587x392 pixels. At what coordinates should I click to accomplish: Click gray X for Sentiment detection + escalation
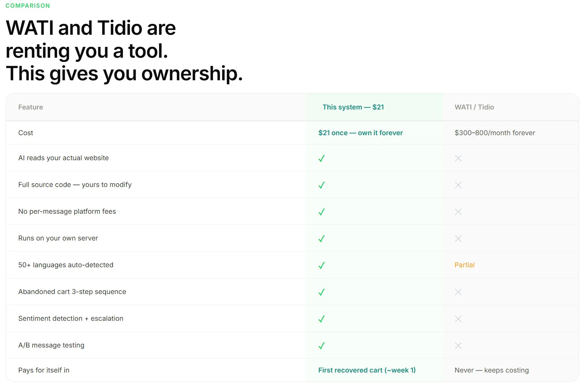coord(458,319)
